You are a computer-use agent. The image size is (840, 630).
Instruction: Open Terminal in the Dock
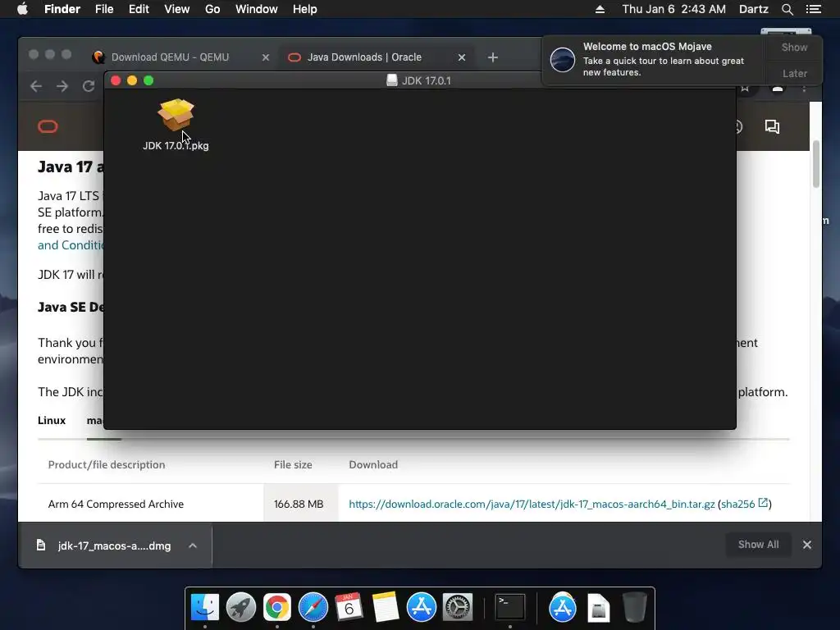510,607
